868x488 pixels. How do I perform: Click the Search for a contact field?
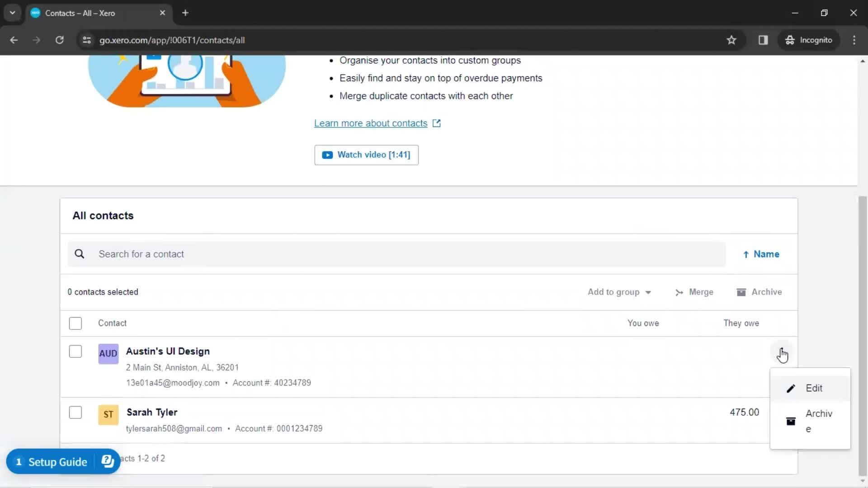pos(396,254)
